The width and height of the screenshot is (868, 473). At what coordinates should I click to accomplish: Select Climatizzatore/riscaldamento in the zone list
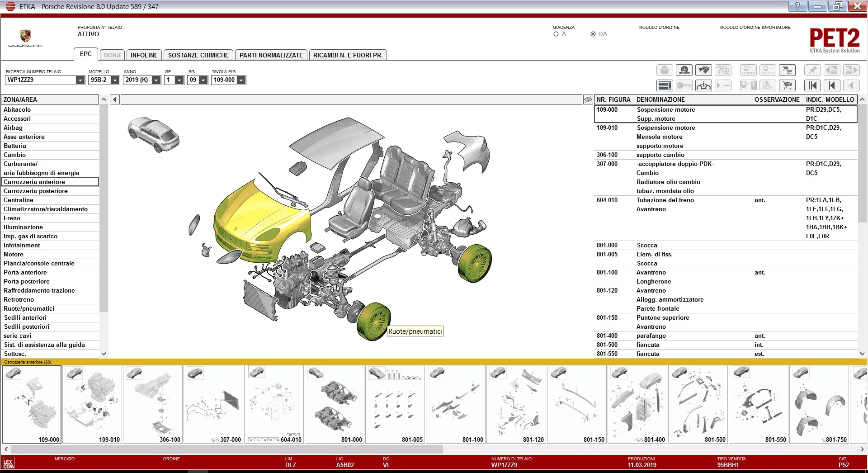(50, 209)
